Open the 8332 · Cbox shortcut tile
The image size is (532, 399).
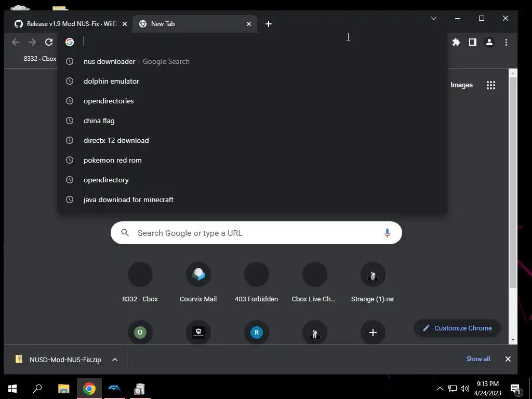pyautogui.click(x=140, y=282)
